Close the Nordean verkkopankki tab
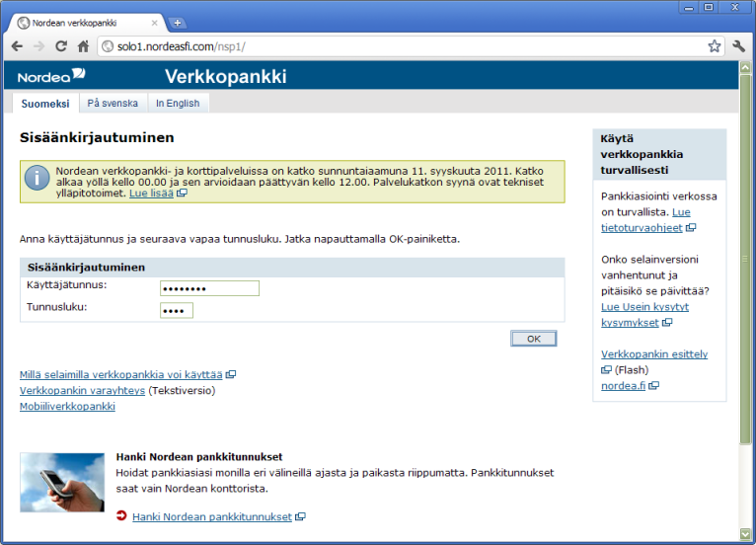 tap(154, 23)
